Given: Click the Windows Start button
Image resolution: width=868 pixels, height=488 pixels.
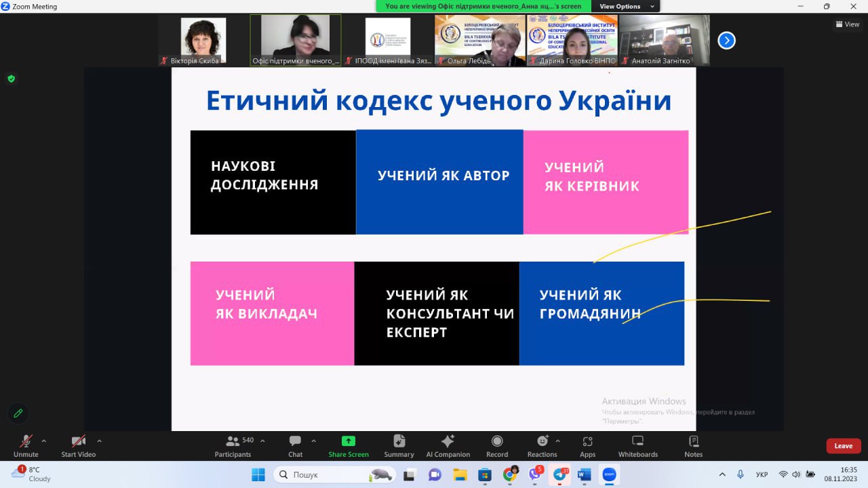Looking at the screenshot, I should [258, 474].
